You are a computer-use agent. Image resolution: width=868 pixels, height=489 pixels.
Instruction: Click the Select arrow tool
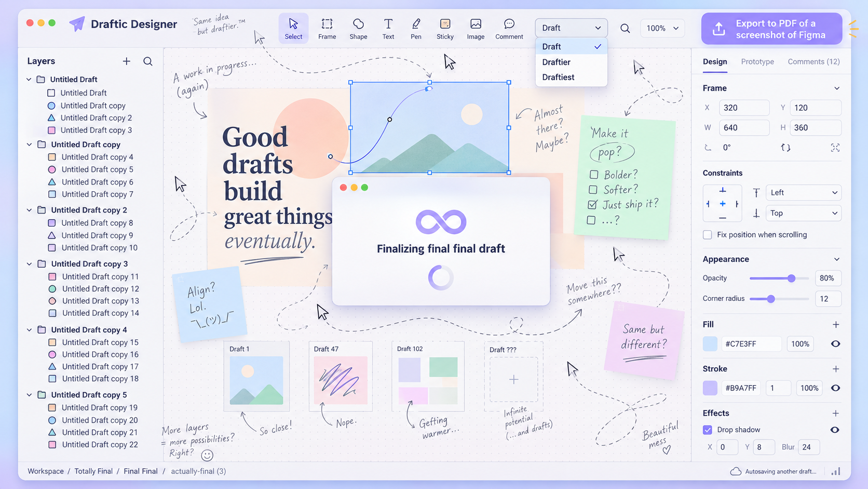point(293,29)
